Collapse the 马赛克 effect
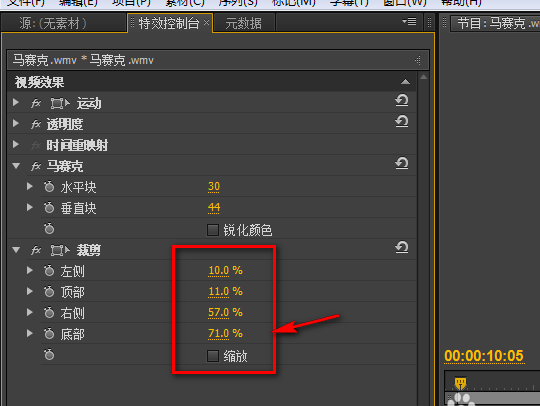This screenshot has height=406, width=540. click(x=16, y=166)
